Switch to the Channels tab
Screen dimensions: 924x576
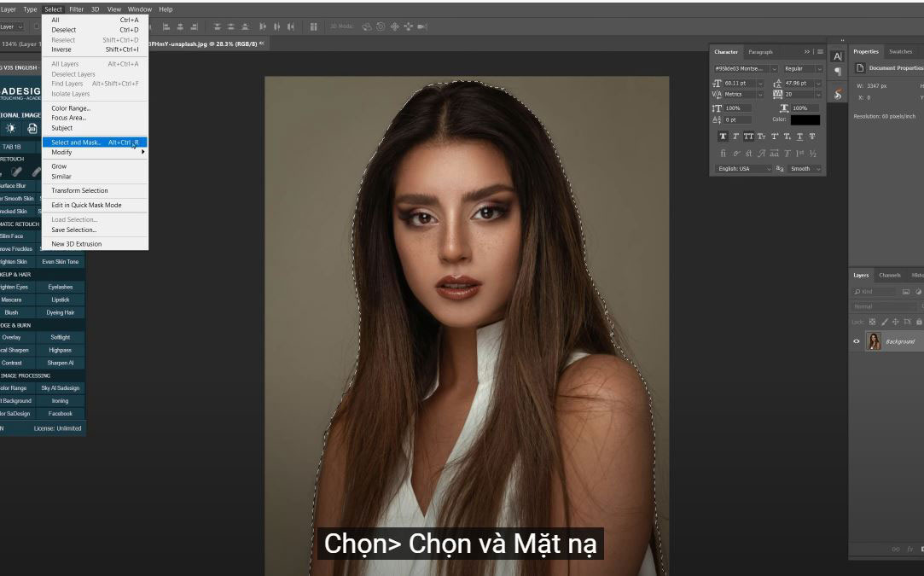[x=889, y=275]
